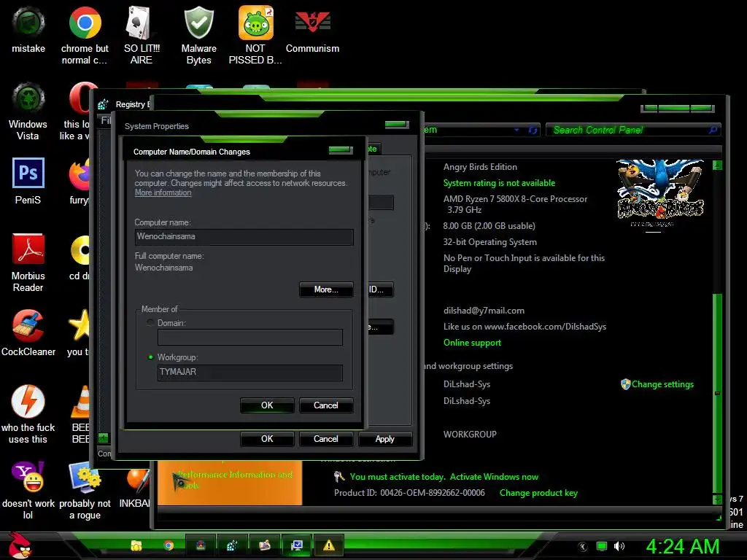747x560 pixels.
Task: Click the Change settings link
Action: (662, 384)
